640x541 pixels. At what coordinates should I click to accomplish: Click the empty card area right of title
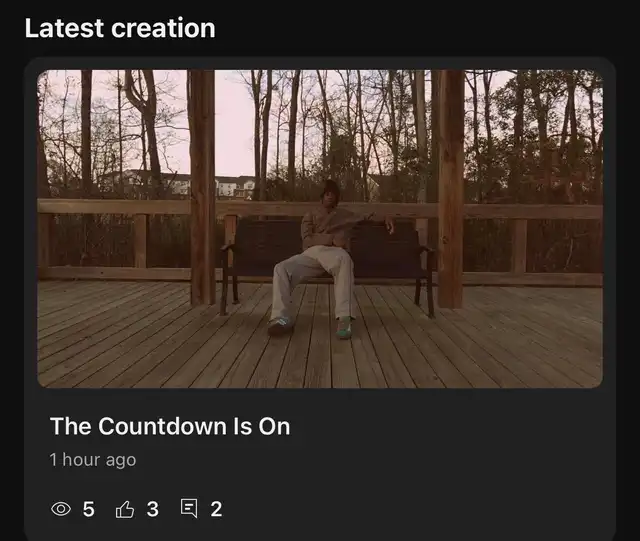(x=447, y=426)
